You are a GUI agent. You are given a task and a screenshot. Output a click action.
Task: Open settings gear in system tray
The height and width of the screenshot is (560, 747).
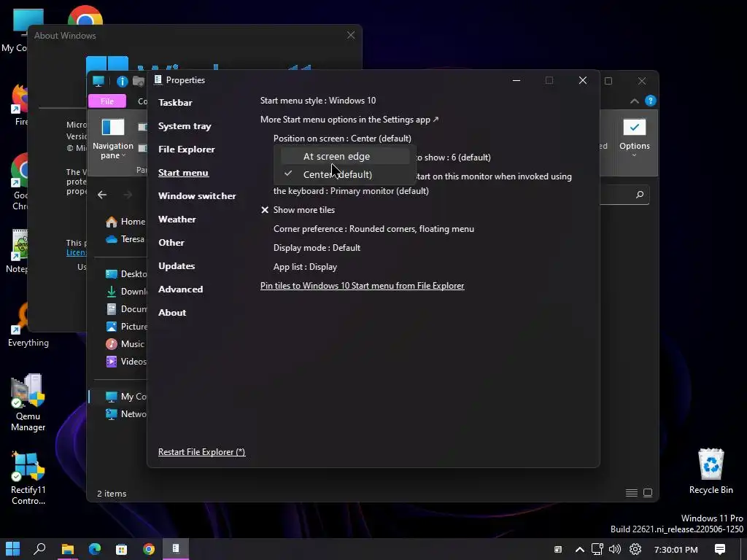click(635, 550)
